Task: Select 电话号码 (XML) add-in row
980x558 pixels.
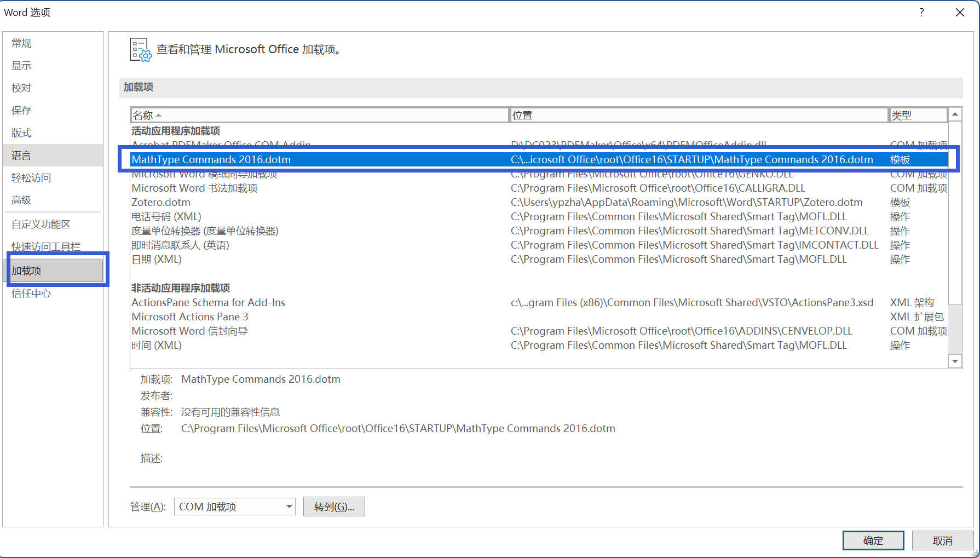Action: click(x=539, y=216)
